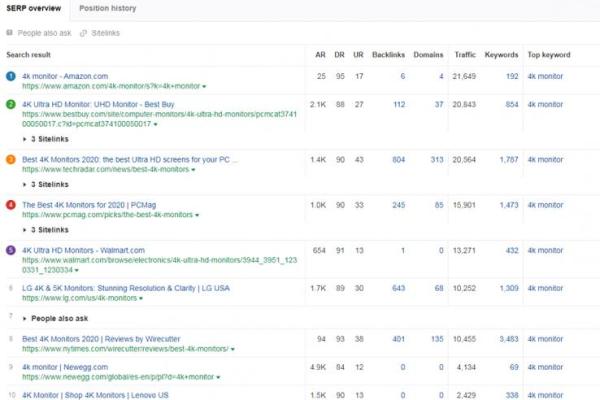The height and width of the screenshot is (400, 600).
Task: Click UR column header
Action: 358,55
